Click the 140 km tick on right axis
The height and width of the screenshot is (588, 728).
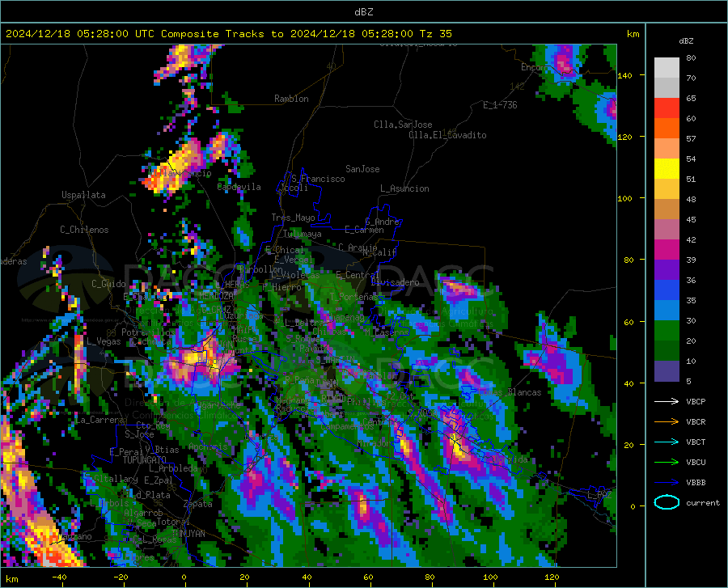624,76
